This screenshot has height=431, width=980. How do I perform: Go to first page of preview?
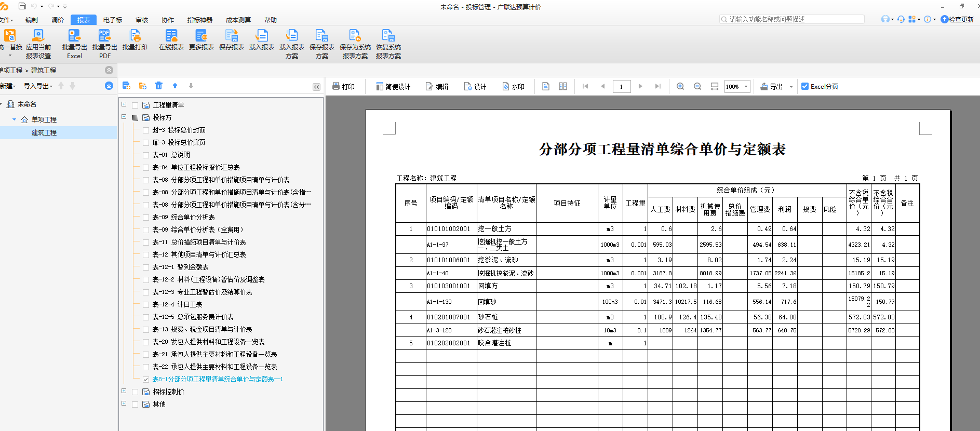tap(585, 86)
